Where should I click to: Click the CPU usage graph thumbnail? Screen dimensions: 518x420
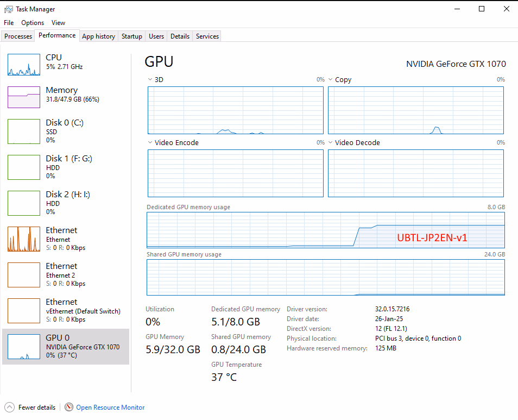(x=24, y=65)
